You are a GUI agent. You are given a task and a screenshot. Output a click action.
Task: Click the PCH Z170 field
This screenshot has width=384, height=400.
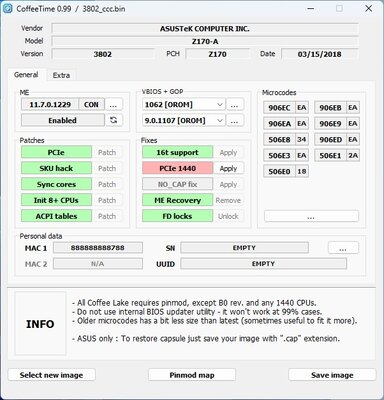point(217,54)
